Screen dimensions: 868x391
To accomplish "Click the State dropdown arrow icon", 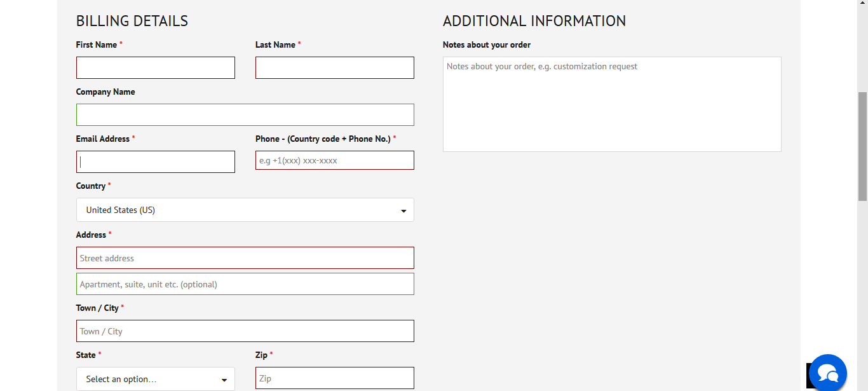I will point(225,378).
